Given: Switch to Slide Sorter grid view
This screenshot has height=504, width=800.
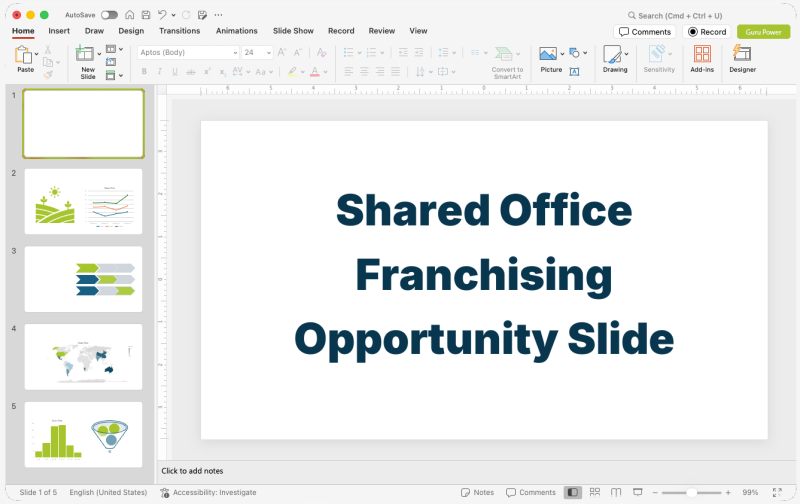Looking at the screenshot, I should [595, 492].
